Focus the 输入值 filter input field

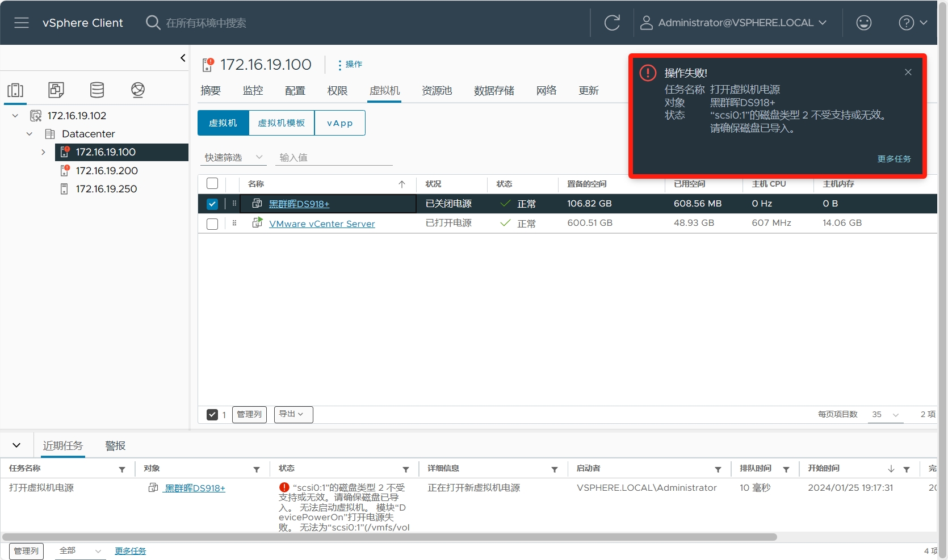point(334,157)
